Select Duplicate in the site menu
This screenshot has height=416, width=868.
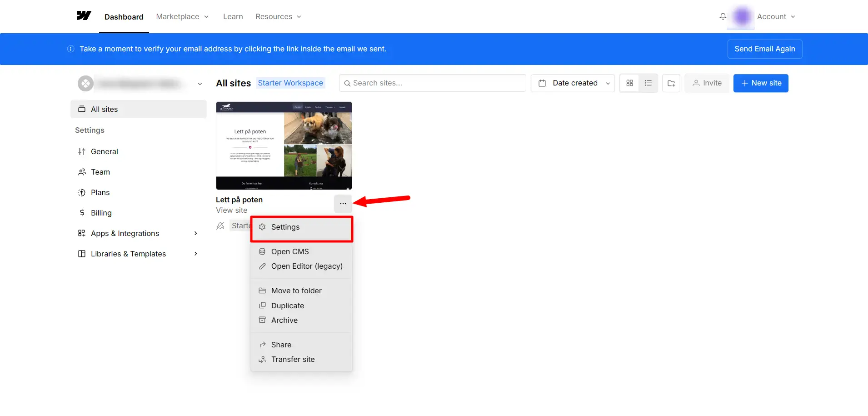302,306
